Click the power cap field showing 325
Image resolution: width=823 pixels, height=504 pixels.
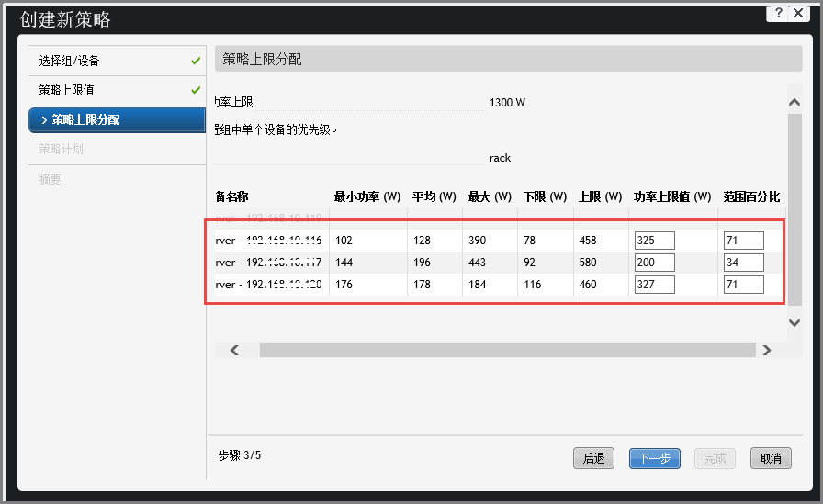pos(655,241)
